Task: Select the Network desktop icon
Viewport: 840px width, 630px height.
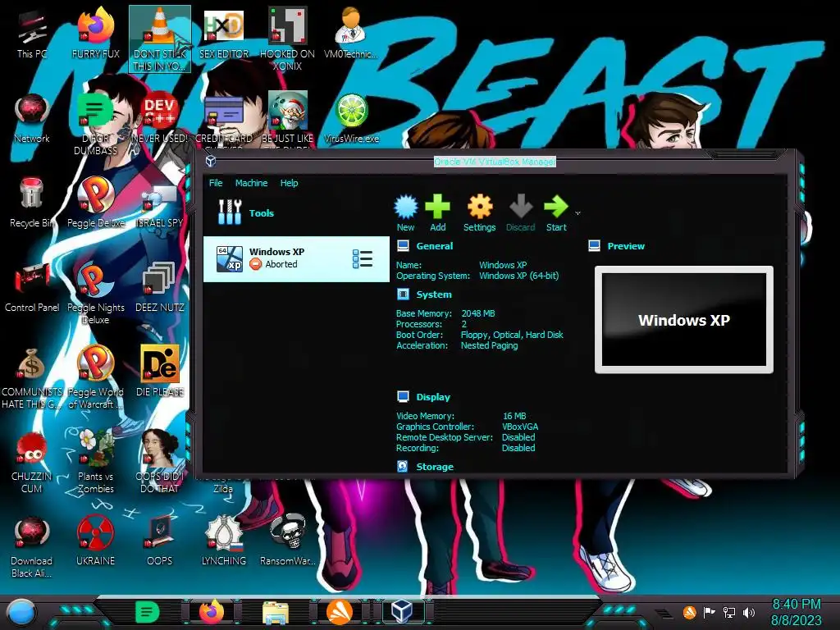Action: click(32, 118)
